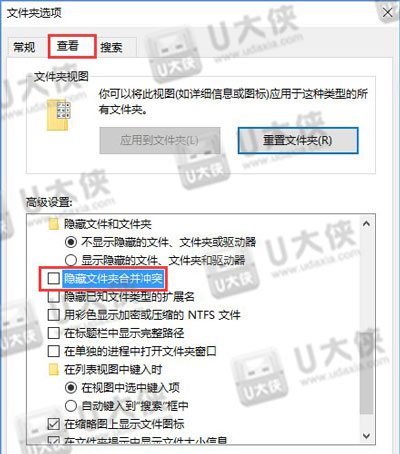Click the scrollbar down arrow in 高级设置

point(366,436)
